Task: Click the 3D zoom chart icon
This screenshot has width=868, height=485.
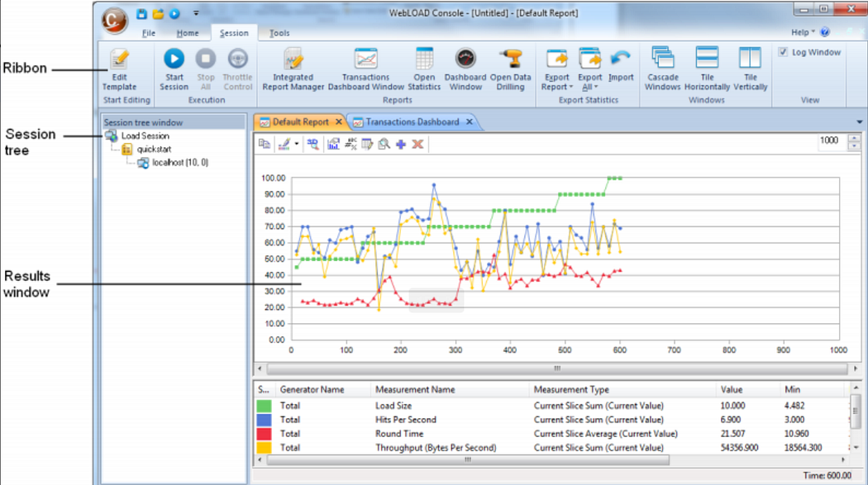Action: tap(312, 145)
